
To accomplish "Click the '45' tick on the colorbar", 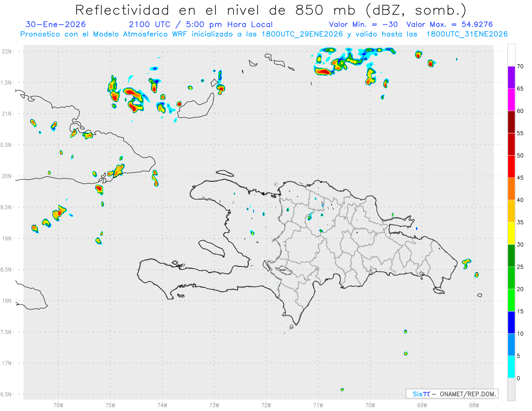I will point(520,178).
